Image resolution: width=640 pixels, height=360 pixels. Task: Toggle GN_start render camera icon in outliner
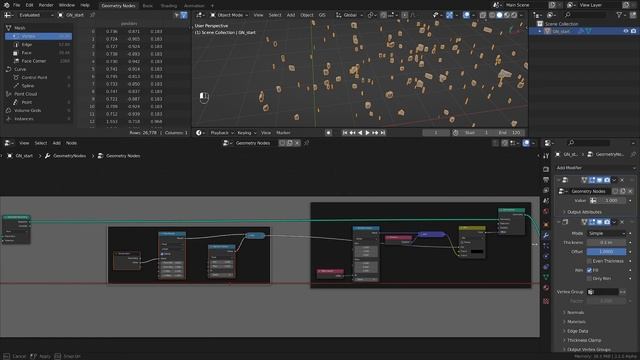633,31
